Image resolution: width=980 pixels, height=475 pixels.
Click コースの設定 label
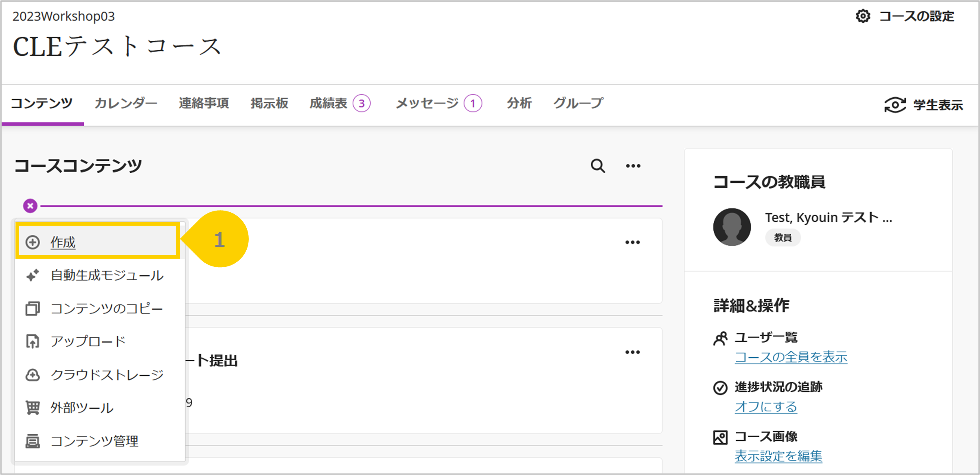click(916, 16)
